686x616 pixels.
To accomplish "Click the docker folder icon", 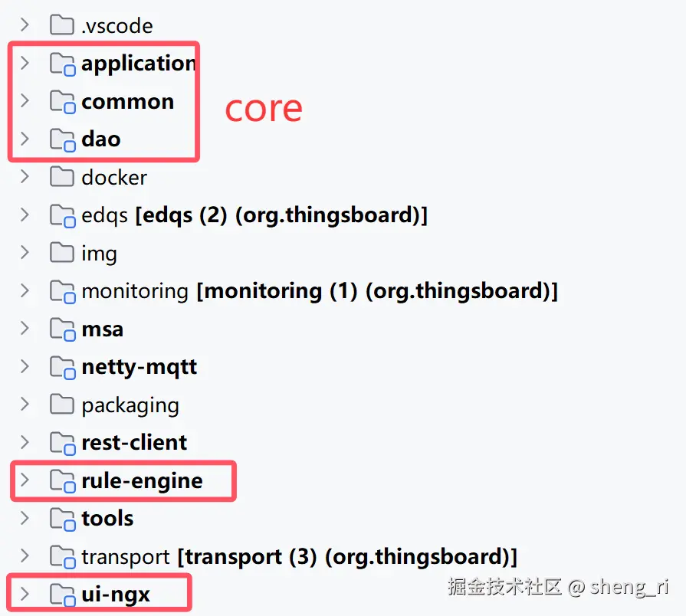I will click(x=61, y=177).
